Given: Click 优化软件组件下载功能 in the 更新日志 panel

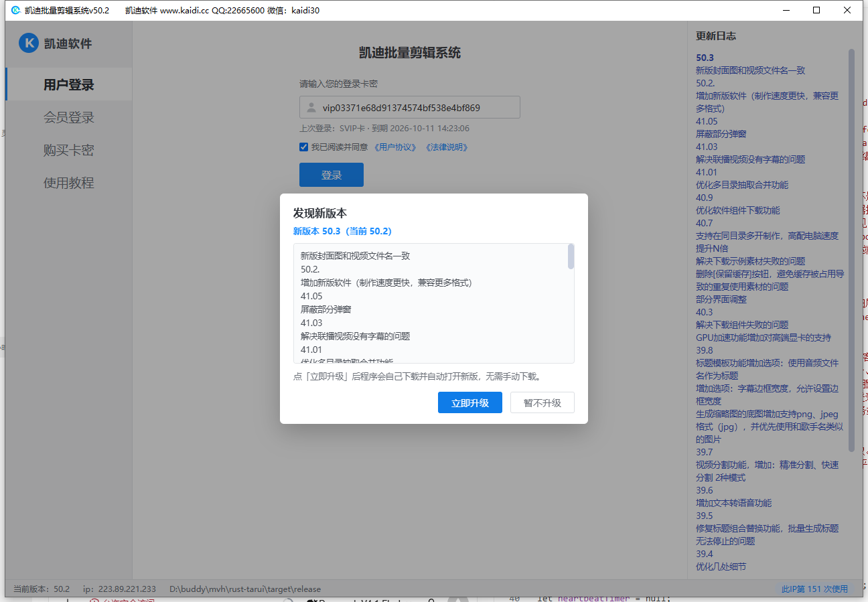Looking at the screenshot, I should [738, 210].
